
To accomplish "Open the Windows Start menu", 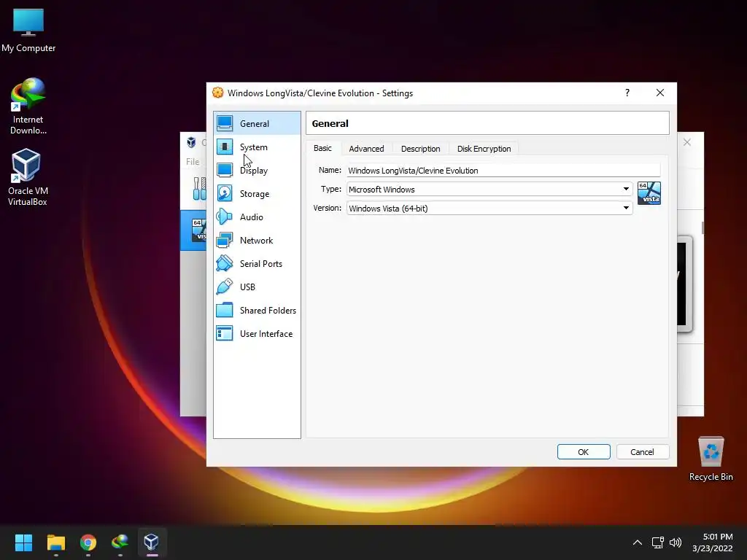I will [23, 542].
